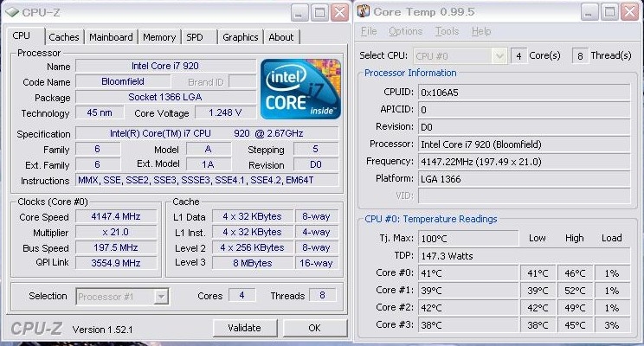Click the Bus Speed value '197.5 MHz'

point(116,247)
